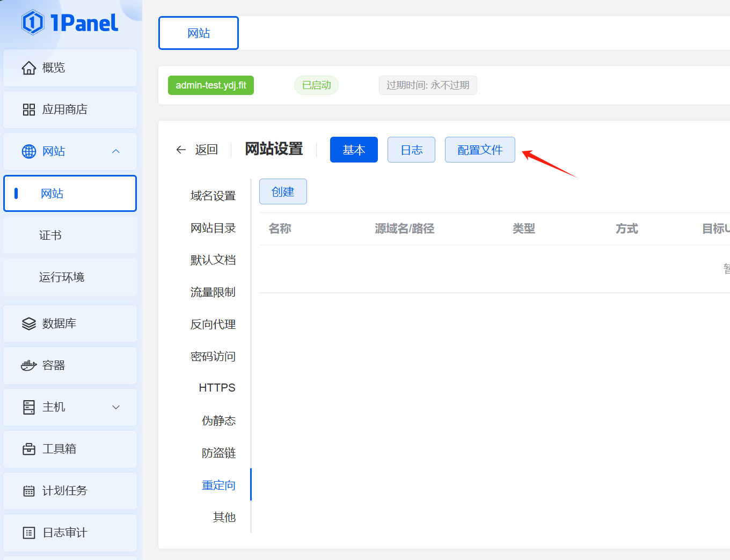730x560 pixels.
Task: Click the calendar icon beside 计划任务
Action: (x=29, y=491)
